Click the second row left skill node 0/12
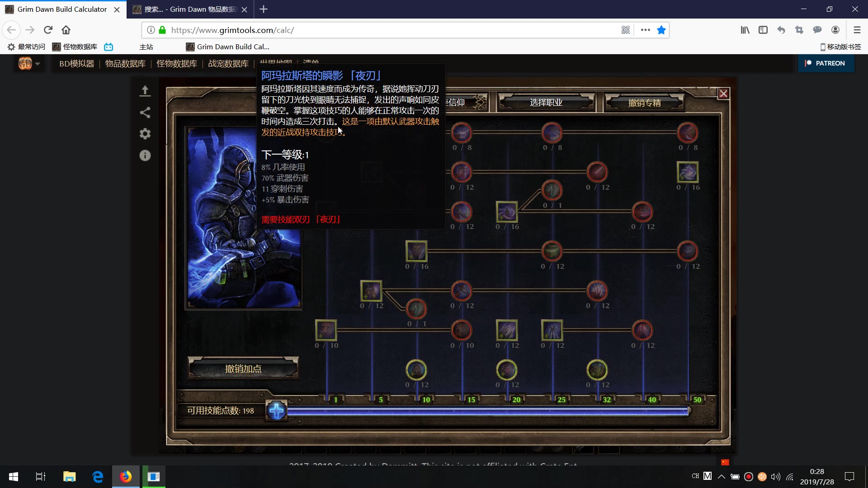868x488 pixels. (462, 172)
